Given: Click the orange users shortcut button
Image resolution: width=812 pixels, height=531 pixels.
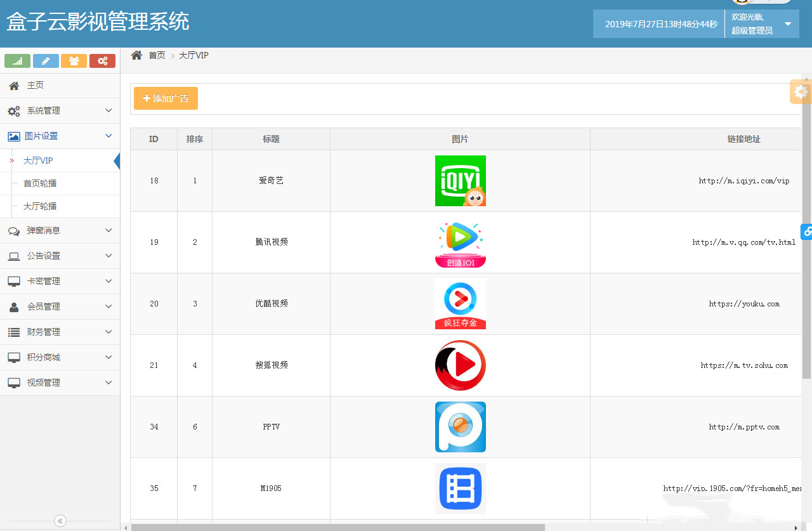Looking at the screenshot, I should [74, 61].
